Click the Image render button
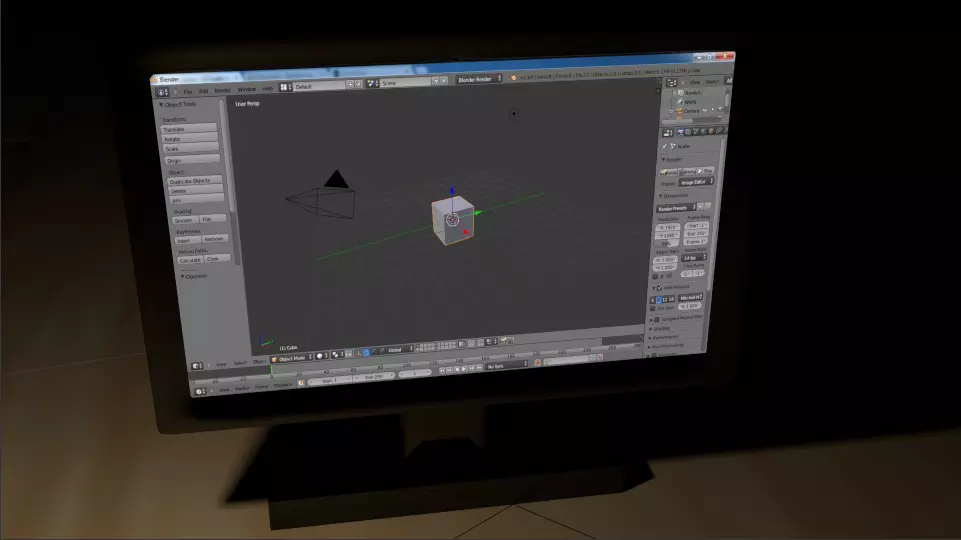This screenshot has width=961, height=540. (x=669, y=172)
